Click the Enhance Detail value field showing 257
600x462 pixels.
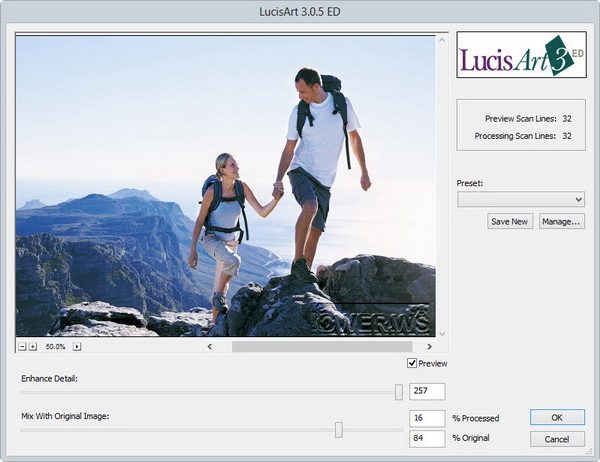tap(426, 392)
